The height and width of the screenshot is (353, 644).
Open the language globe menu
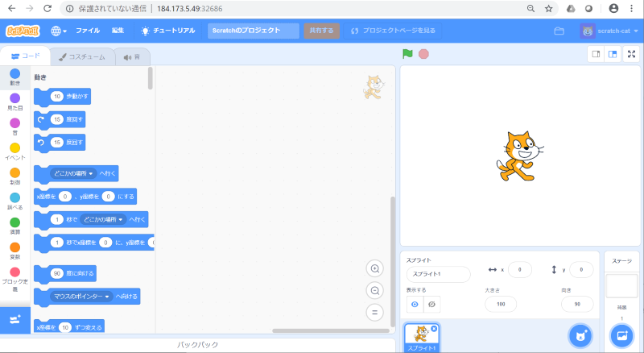pos(58,31)
